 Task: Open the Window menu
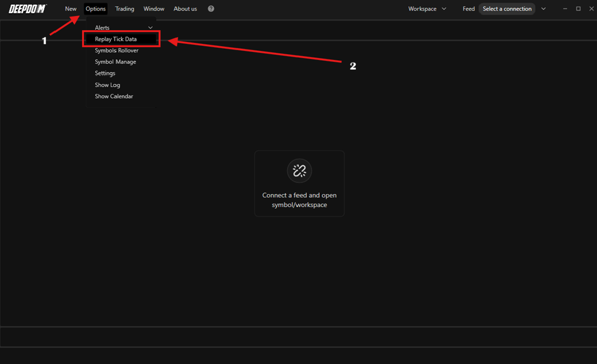coord(154,9)
